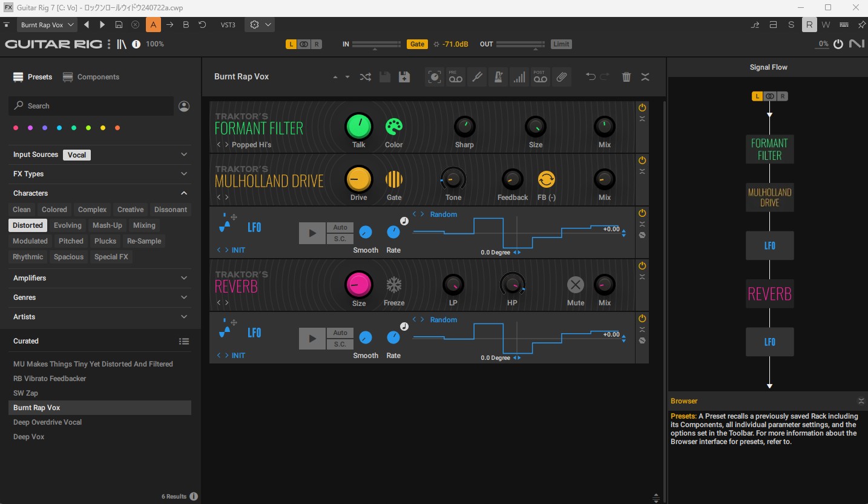Select the L input channel button
868x504 pixels.
[291, 44]
